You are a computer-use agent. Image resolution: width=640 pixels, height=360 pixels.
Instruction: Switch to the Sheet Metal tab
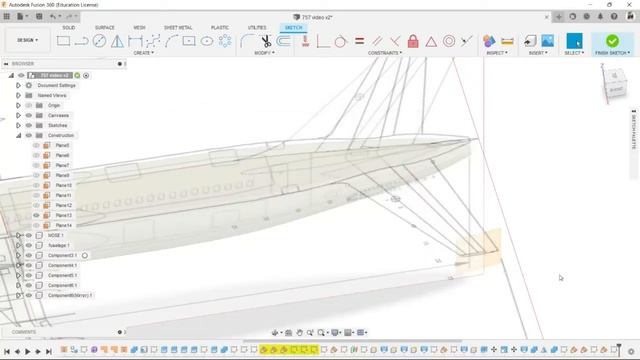178,27
